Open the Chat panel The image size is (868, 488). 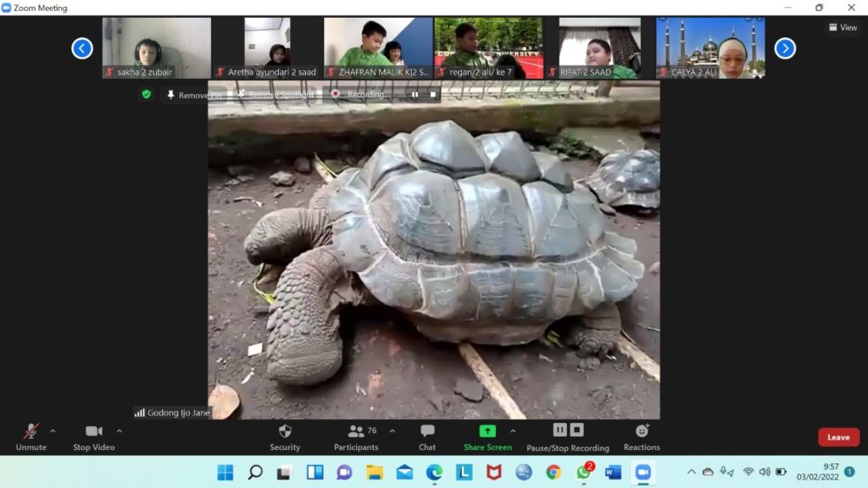[x=427, y=431]
